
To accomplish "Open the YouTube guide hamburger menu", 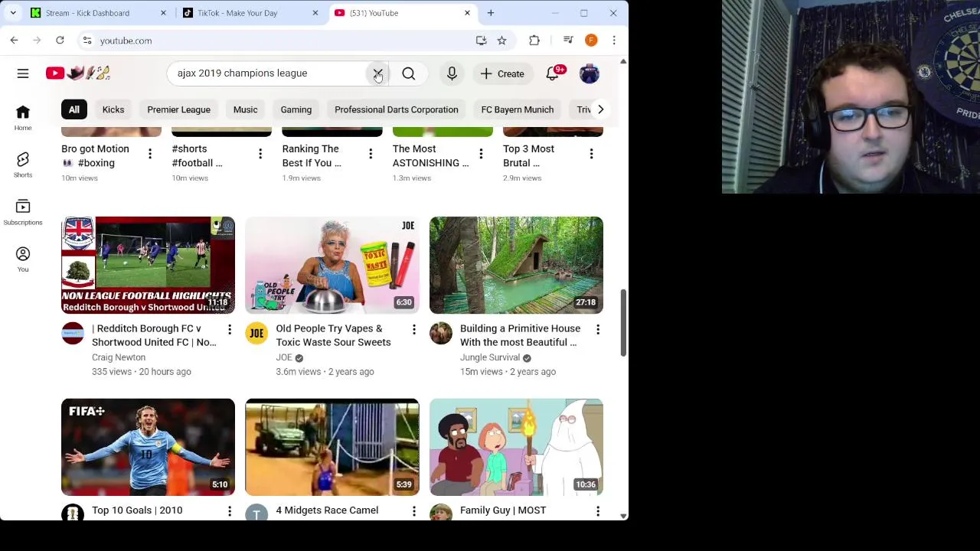I will [x=23, y=73].
